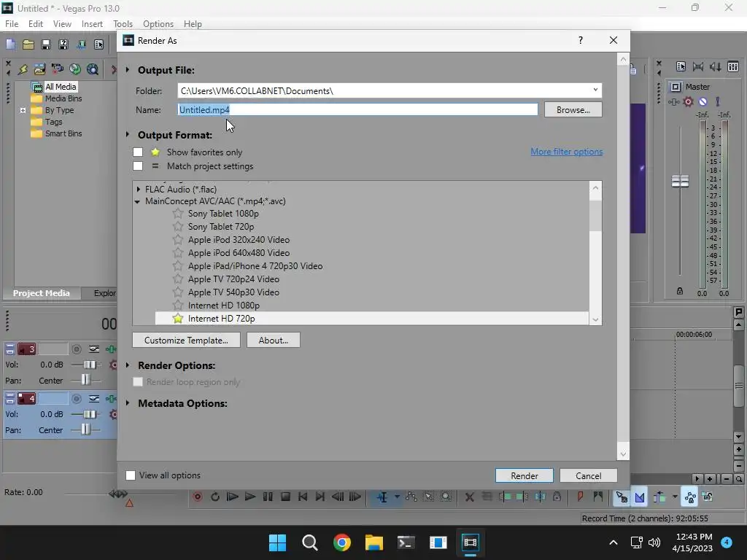The image size is (747, 560).
Task: Select Media Bins folder in tree
Action: [63, 98]
